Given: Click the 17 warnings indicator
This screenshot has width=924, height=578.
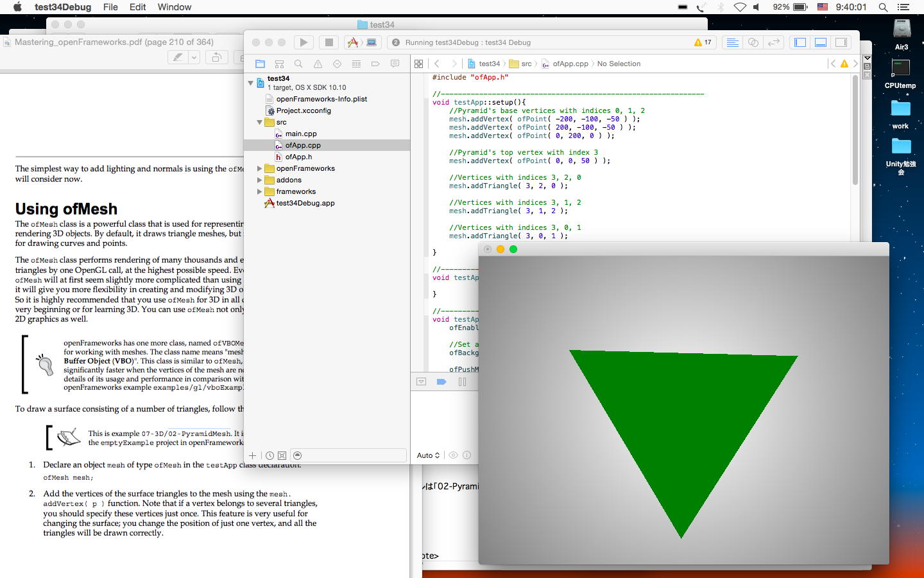Looking at the screenshot, I should click(703, 42).
